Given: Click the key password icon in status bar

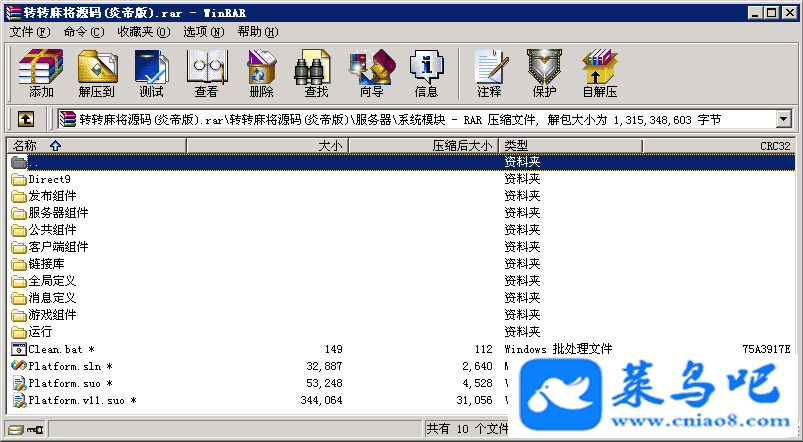Looking at the screenshot, I should (x=35, y=429).
